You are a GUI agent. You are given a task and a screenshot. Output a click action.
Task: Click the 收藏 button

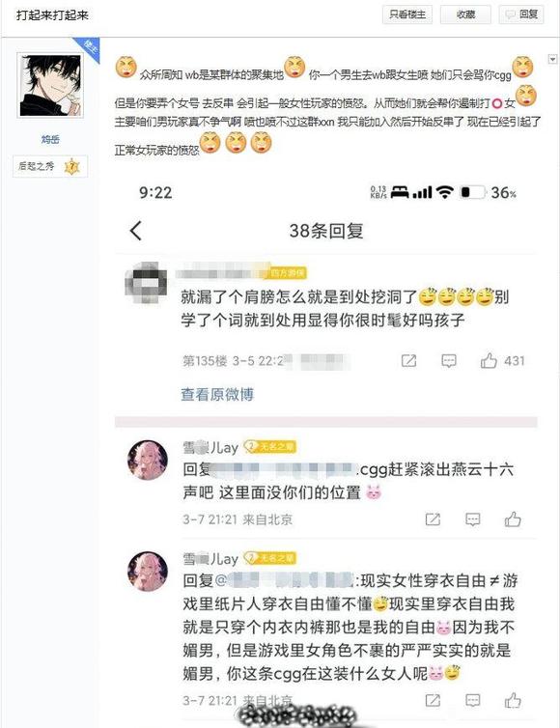(x=465, y=14)
